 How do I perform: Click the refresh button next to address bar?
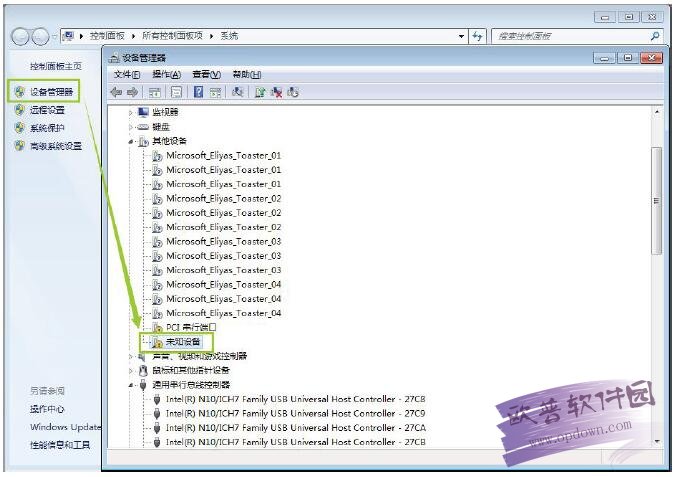(477, 36)
